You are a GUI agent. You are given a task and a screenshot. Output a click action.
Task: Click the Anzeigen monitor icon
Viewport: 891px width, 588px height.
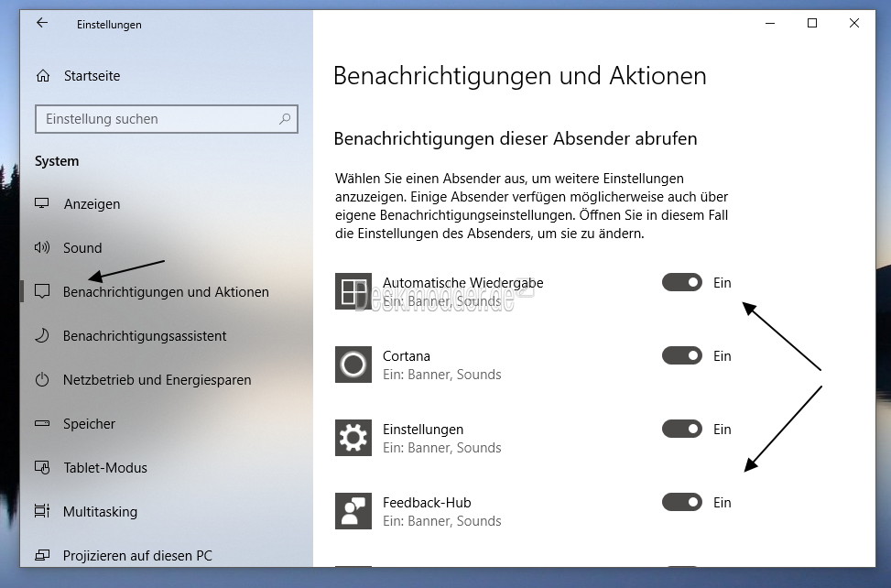point(42,203)
